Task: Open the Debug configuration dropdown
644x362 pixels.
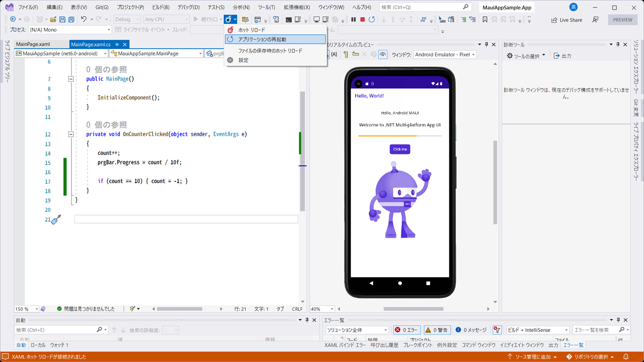Action: coord(127,19)
